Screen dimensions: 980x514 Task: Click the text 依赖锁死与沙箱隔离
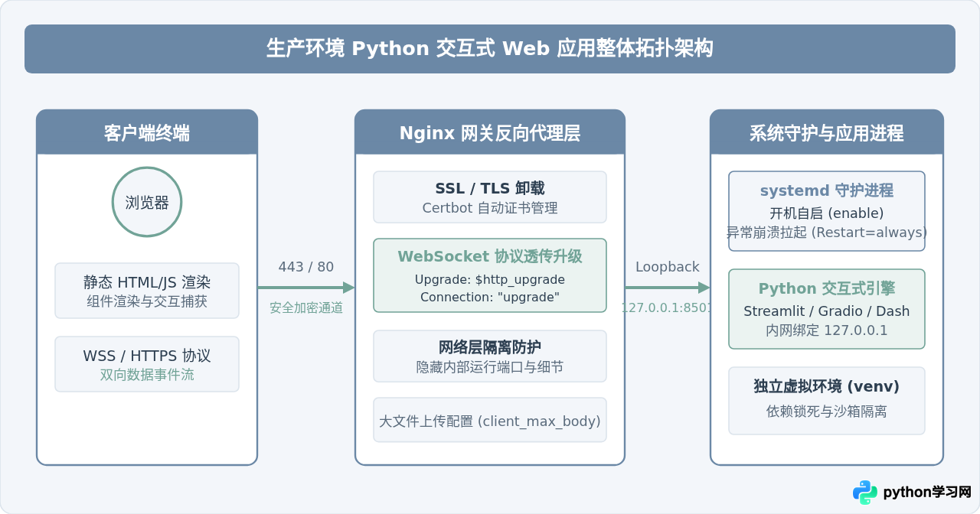tap(827, 412)
